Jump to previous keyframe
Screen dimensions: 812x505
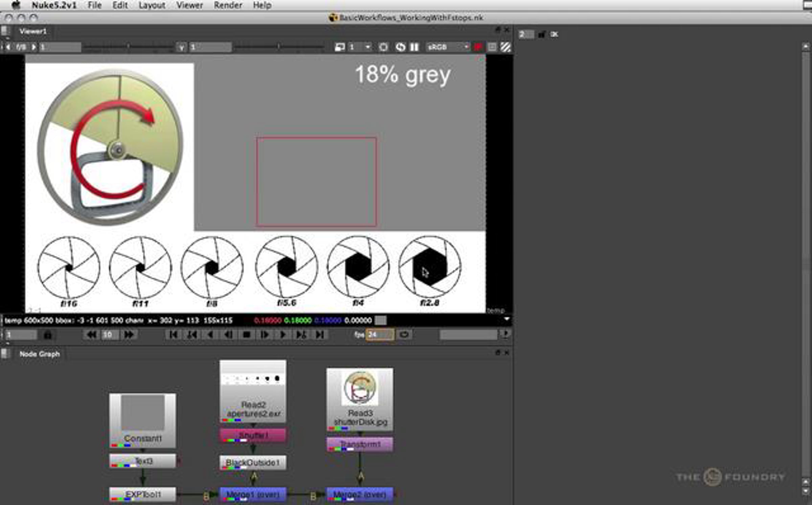coord(192,335)
